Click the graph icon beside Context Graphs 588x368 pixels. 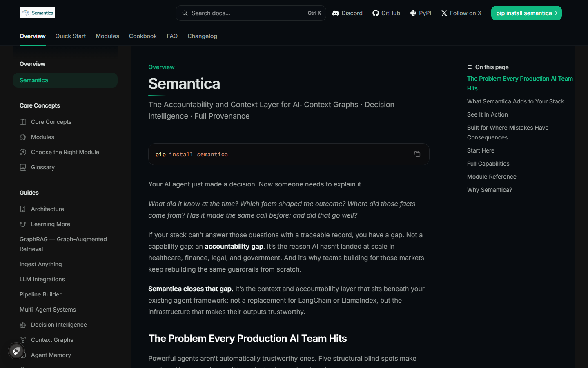point(23,340)
